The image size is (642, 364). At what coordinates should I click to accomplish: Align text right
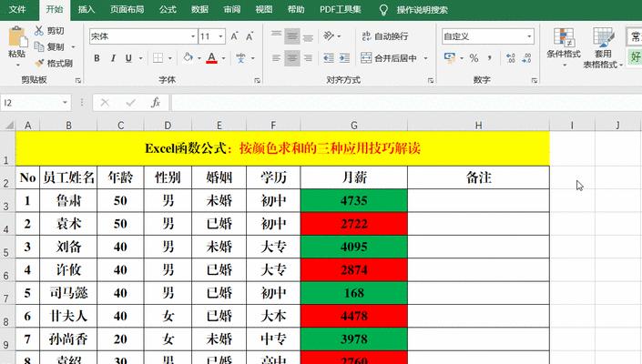[x=308, y=58]
